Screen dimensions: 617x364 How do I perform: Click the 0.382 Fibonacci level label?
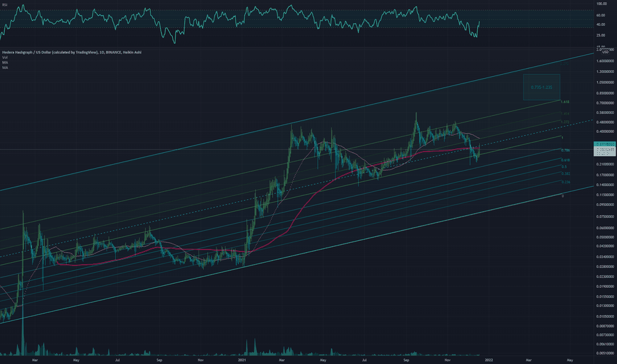point(565,173)
